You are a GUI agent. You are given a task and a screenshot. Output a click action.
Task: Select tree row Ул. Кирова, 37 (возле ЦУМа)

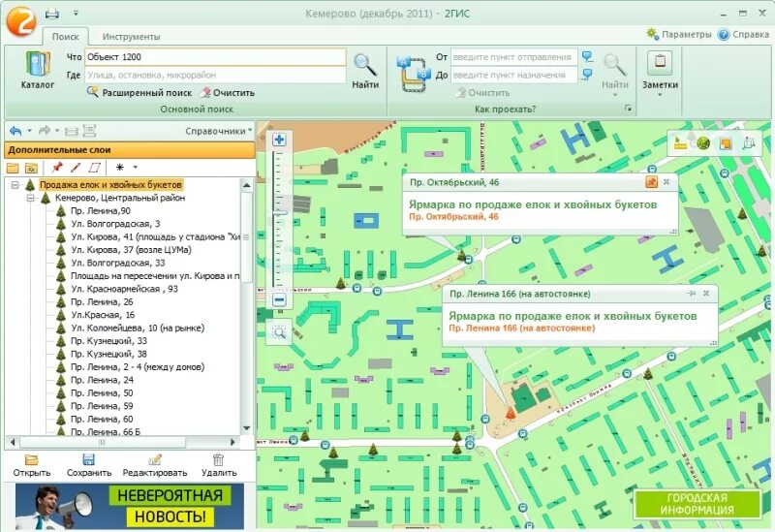tap(131, 250)
